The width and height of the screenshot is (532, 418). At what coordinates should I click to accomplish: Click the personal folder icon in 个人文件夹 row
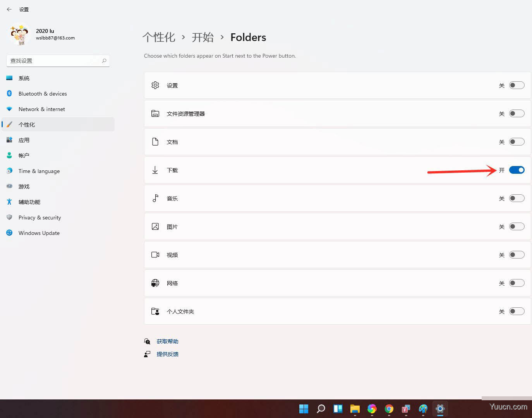[155, 311]
